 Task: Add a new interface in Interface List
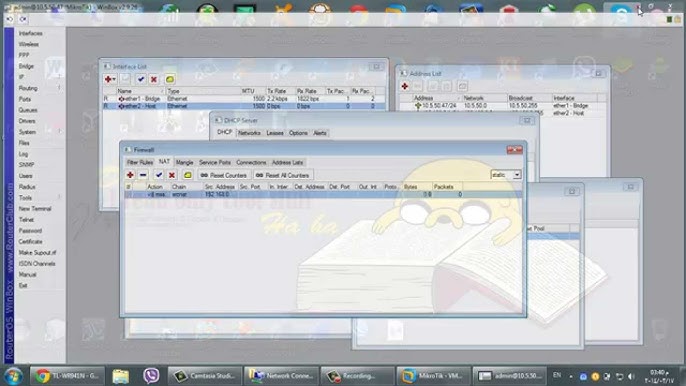tap(110, 79)
